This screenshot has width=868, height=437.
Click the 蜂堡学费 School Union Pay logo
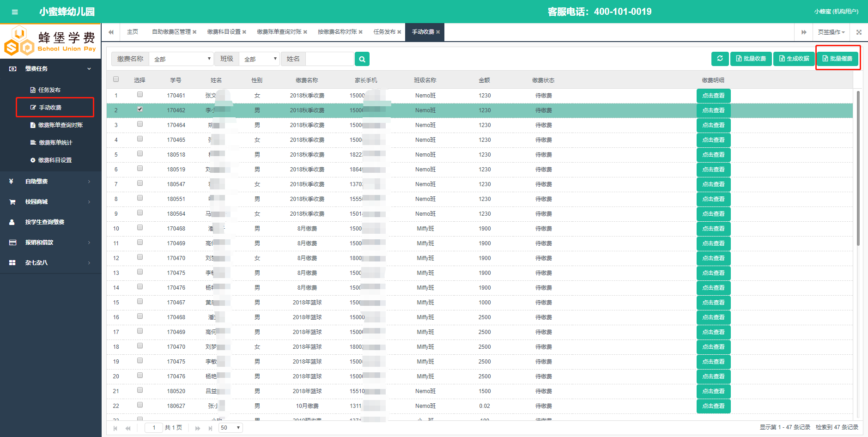(x=50, y=42)
